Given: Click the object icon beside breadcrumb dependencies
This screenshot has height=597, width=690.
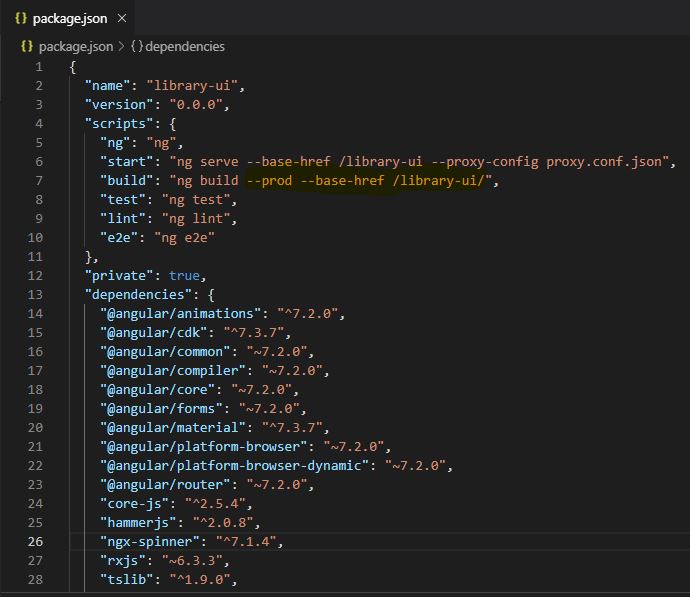Looking at the screenshot, I should (x=137, y=46).
